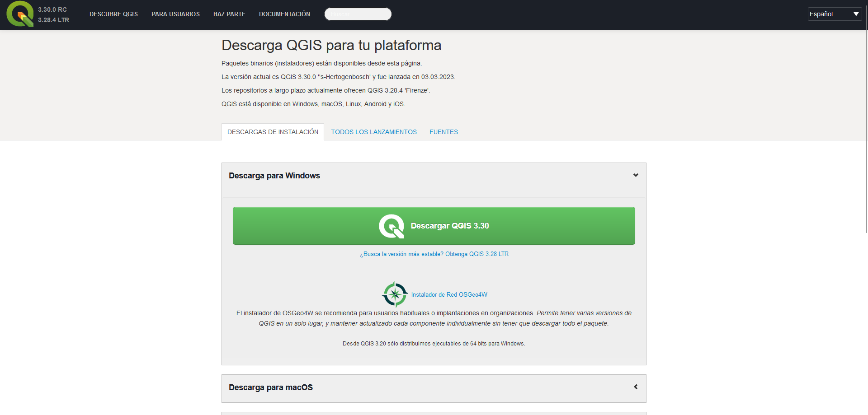Focus the search field in the header

tap(358, 14)
